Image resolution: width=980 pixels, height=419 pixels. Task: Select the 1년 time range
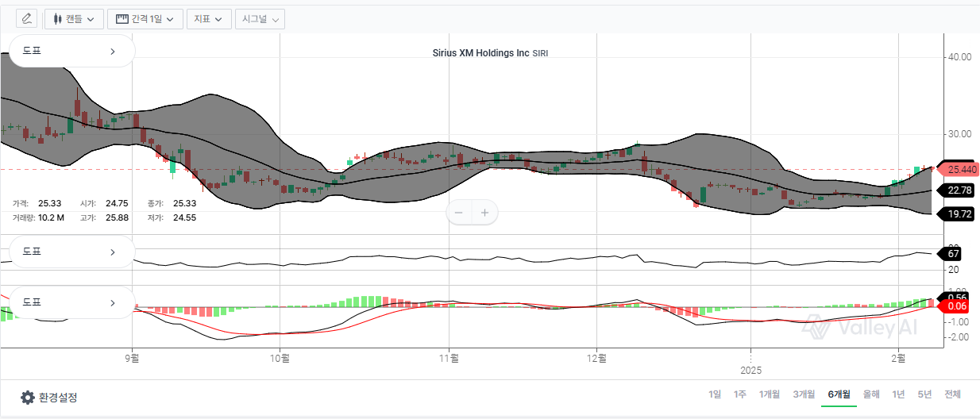coord(898,394)
